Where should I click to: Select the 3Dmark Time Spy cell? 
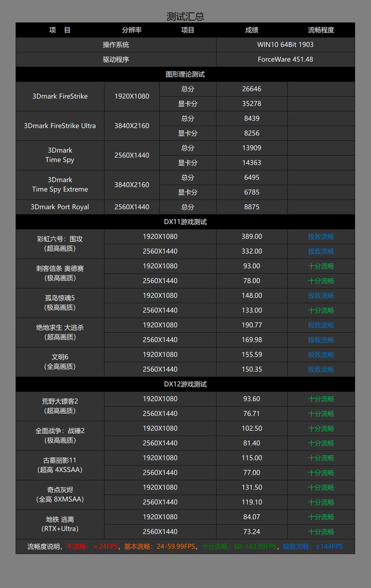[x=60, y=155]
